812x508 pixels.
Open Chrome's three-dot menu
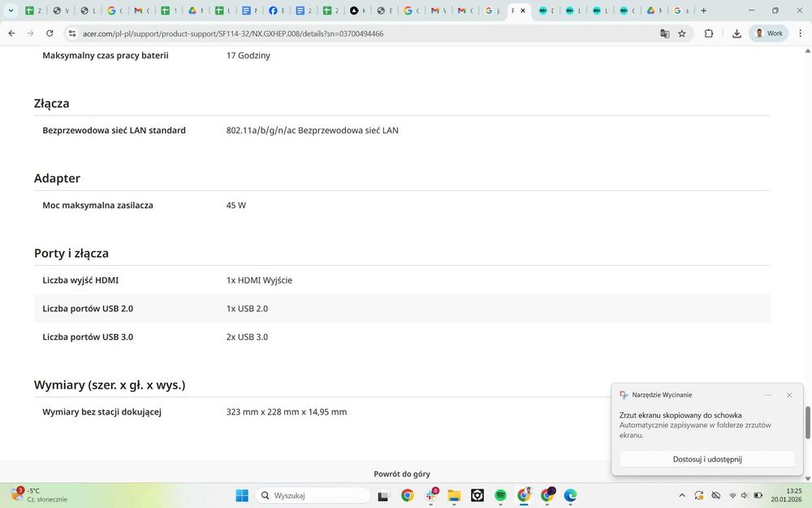(800, 33)
